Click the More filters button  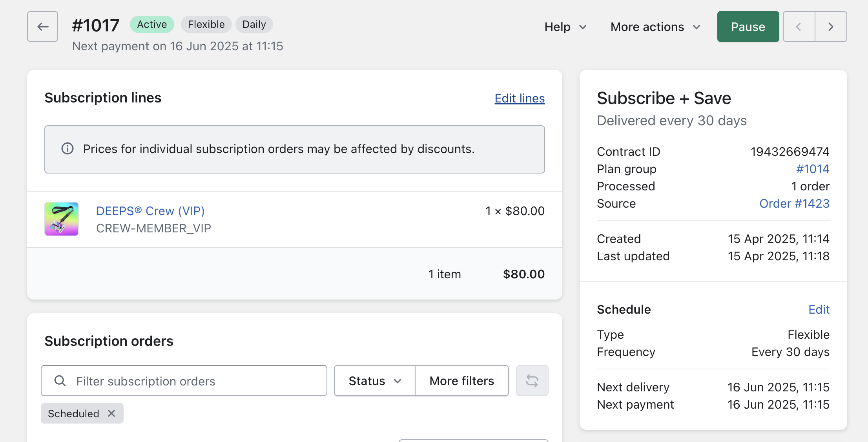[461, 381]
